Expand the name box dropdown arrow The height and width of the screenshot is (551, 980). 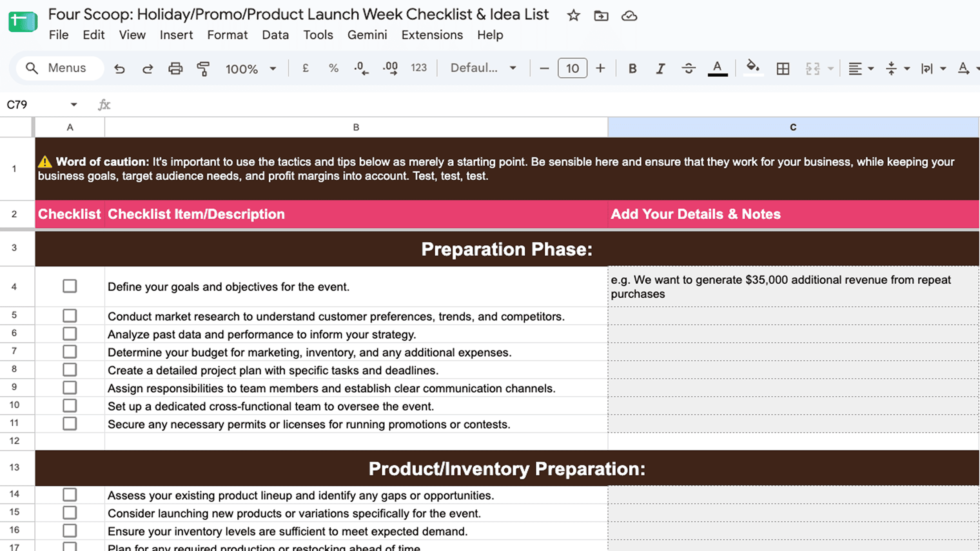pos(73,105)
